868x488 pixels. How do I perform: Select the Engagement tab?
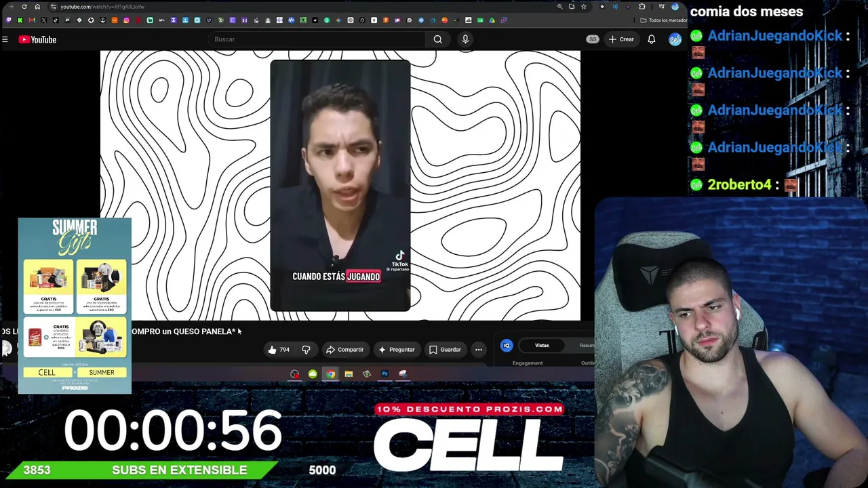pos(528,363)
